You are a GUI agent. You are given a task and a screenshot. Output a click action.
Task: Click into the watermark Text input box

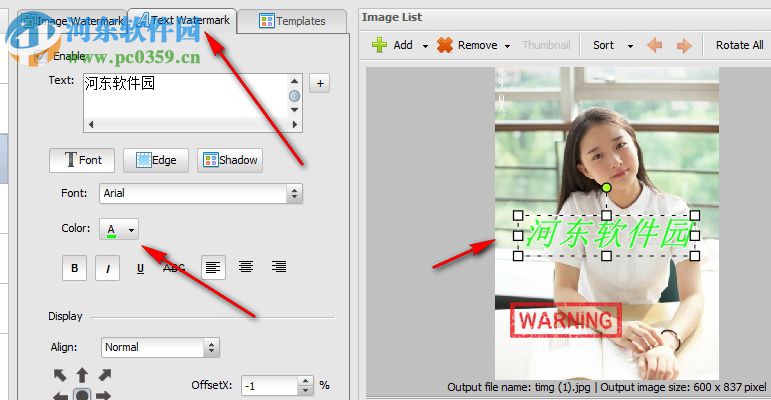(185, 96)
